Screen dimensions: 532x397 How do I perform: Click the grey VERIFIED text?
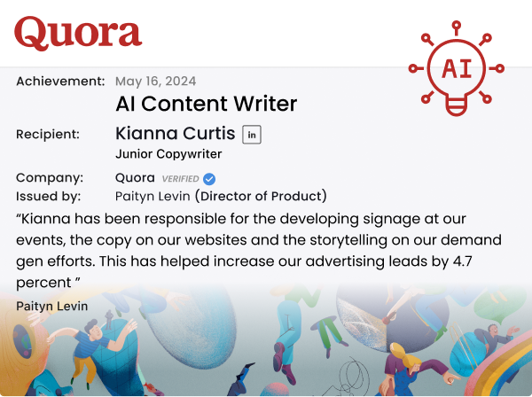[180, 178]
